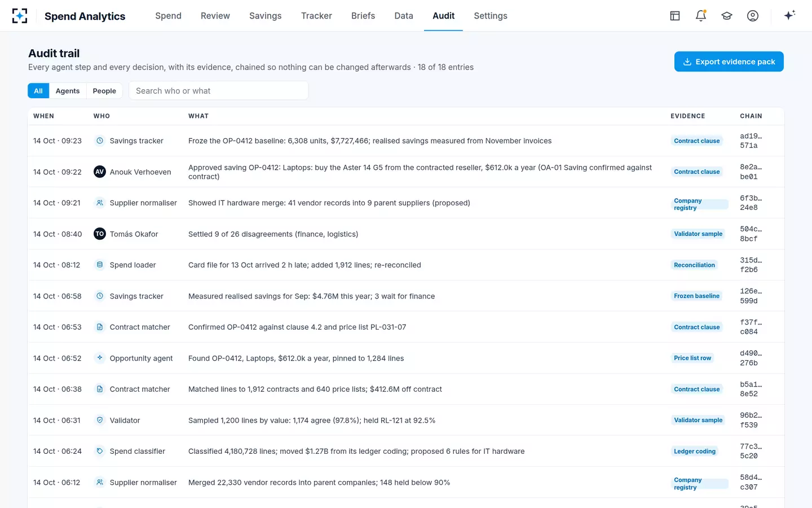Viewport: 812px width, 508px height.
Task: Open the Frozen baseline evidence tag
Action: (696, 296)
